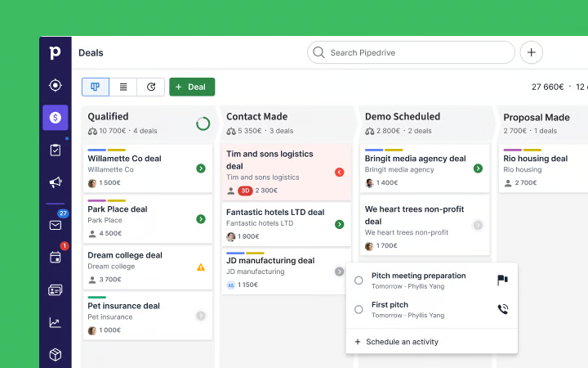The width and height of the screenshot is (588, 368).
Task: Click the Willamette Co organization name
Action: [110, 170]
